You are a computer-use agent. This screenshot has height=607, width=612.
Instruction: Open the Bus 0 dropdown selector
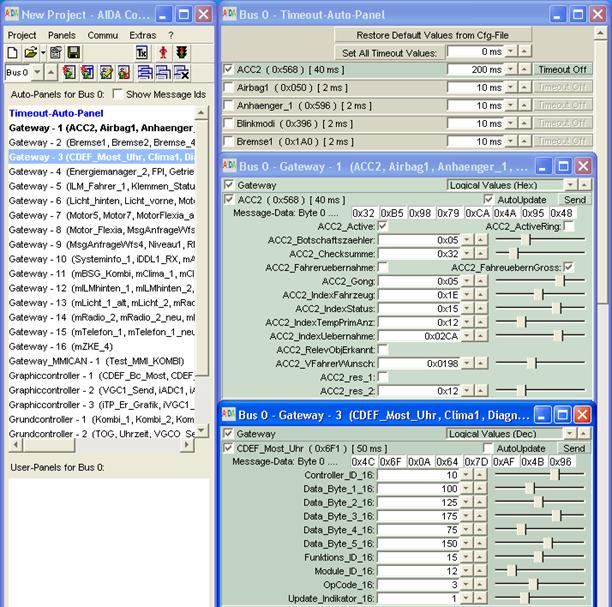point(37,72)
